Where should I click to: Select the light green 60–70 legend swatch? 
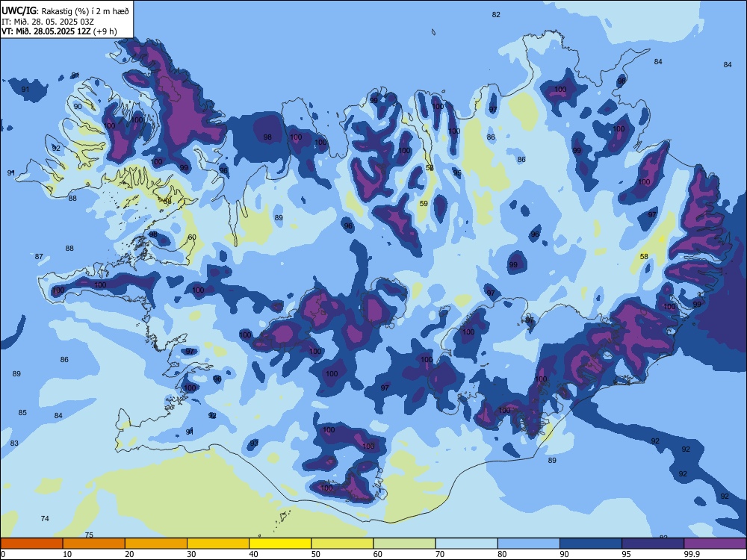pyautogui.click(x=404, y=544)
